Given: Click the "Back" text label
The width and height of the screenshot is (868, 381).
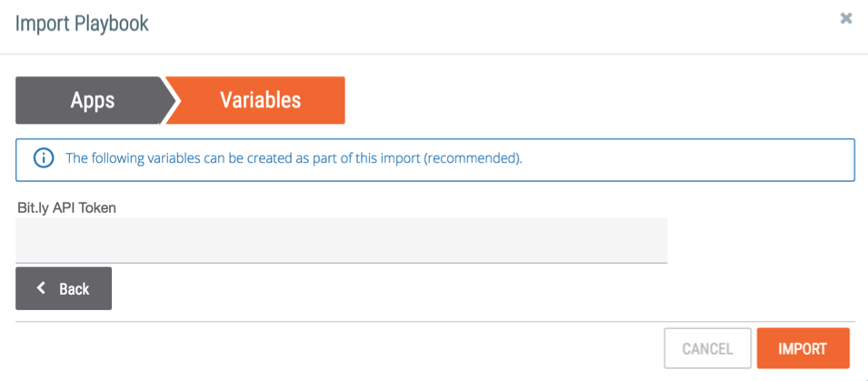Looking at the screenshot, I should coord(75,288).
